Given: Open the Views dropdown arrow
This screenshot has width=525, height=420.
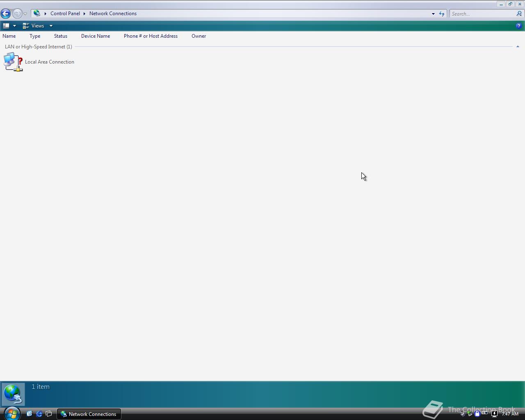Looking at the screenshot, I should pos(51,26).
